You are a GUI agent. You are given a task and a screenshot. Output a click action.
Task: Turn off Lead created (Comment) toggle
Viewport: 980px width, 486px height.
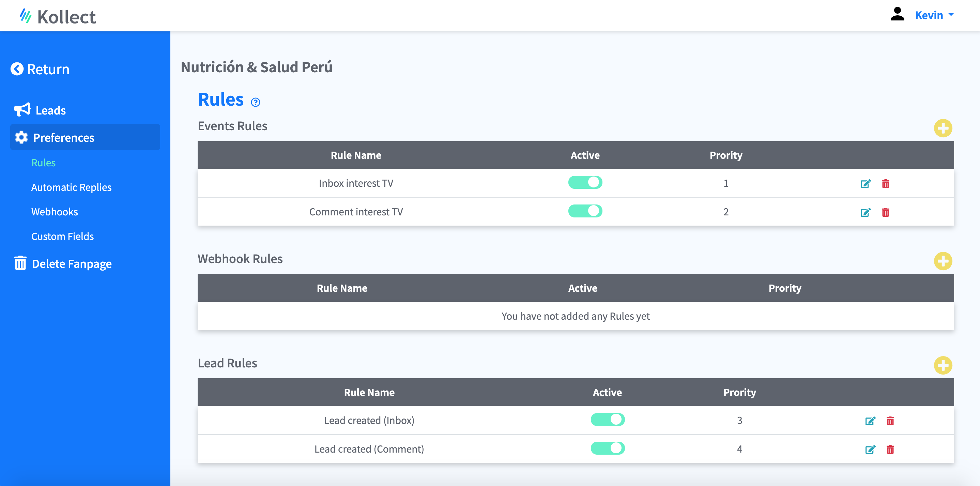point(607,448)
